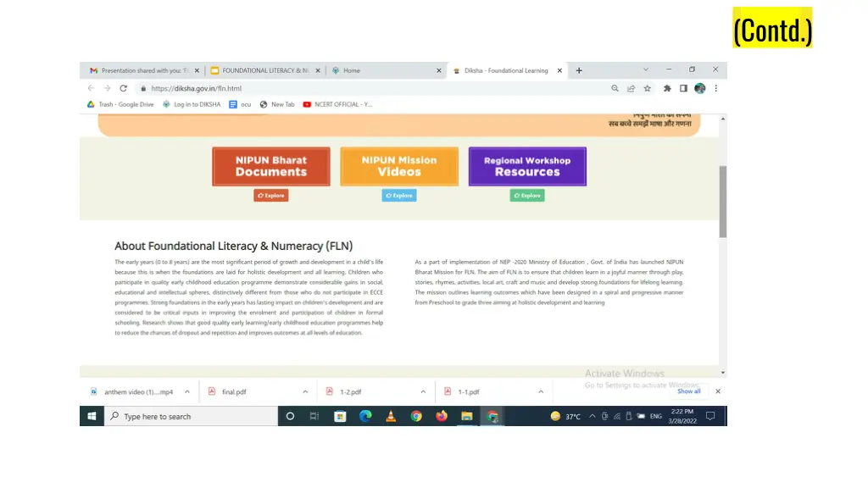Viewport: 868px width, 488px height.
Task: Open a new browser tab with plus
Action: pyautogui.click(x=579, y=71)
